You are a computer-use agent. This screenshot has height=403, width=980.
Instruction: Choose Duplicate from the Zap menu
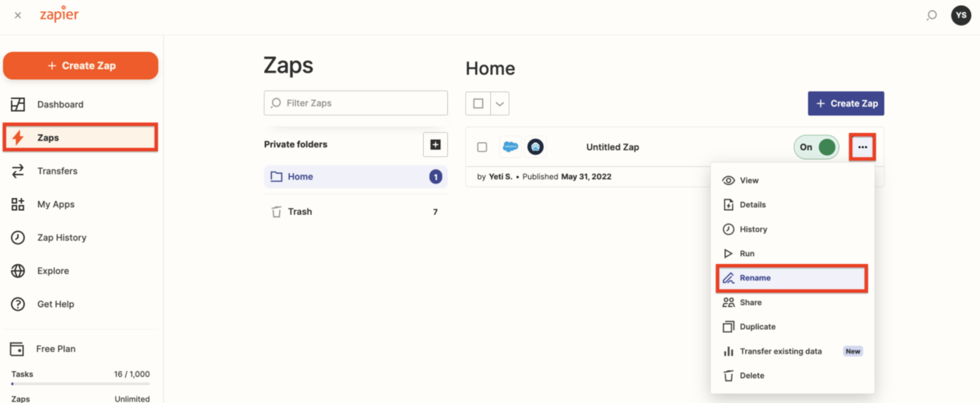coord(792,327)
